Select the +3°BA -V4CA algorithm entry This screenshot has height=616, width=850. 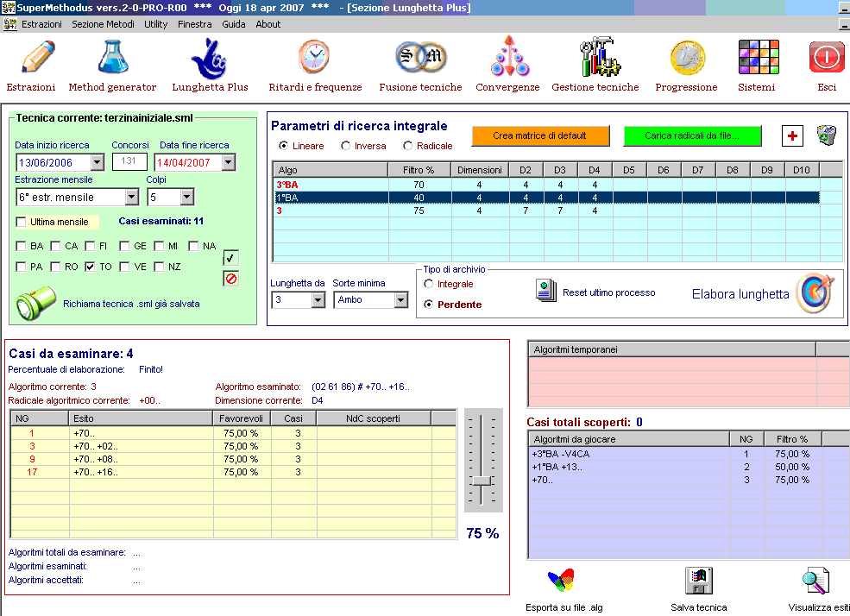689,454
